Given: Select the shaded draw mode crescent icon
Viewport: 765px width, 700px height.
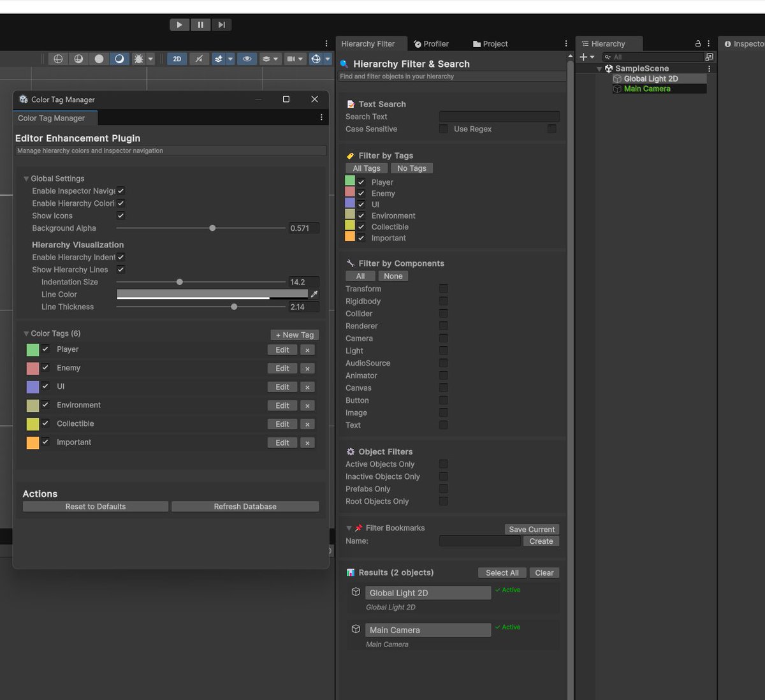Looking at the screenshot, I should coord(119,59).
